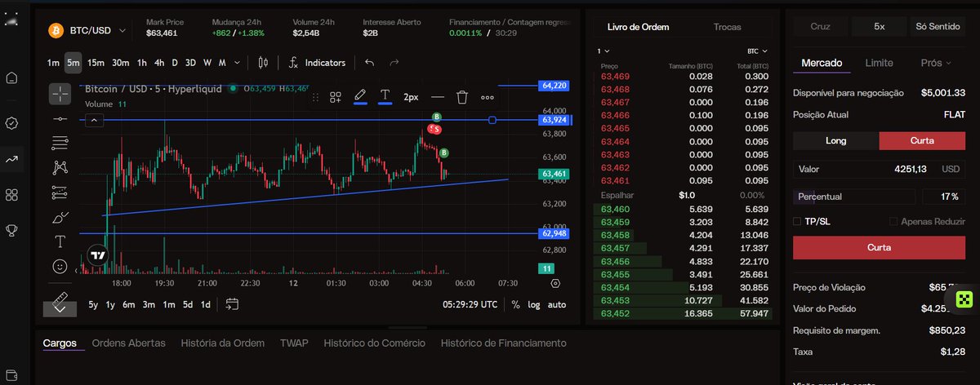980x385 pixels.
Task: Select the 15m timeframe
Action: 96,63
